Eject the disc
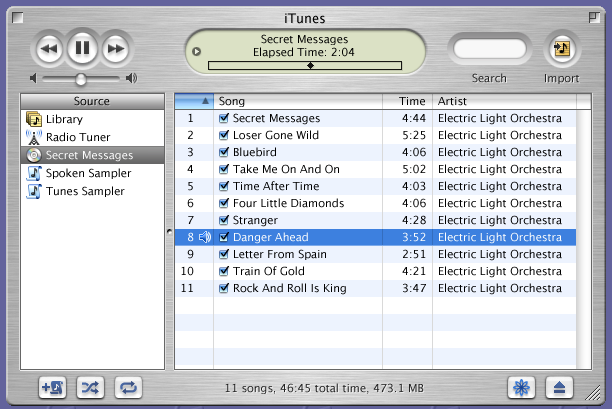 [x=560, y=387]
